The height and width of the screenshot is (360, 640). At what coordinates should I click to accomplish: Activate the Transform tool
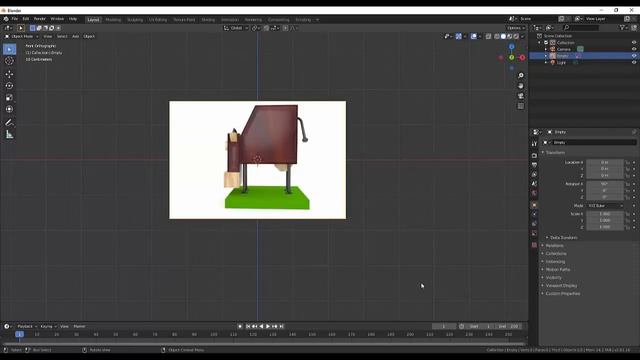pyautogui.click(x=9, y=109)
